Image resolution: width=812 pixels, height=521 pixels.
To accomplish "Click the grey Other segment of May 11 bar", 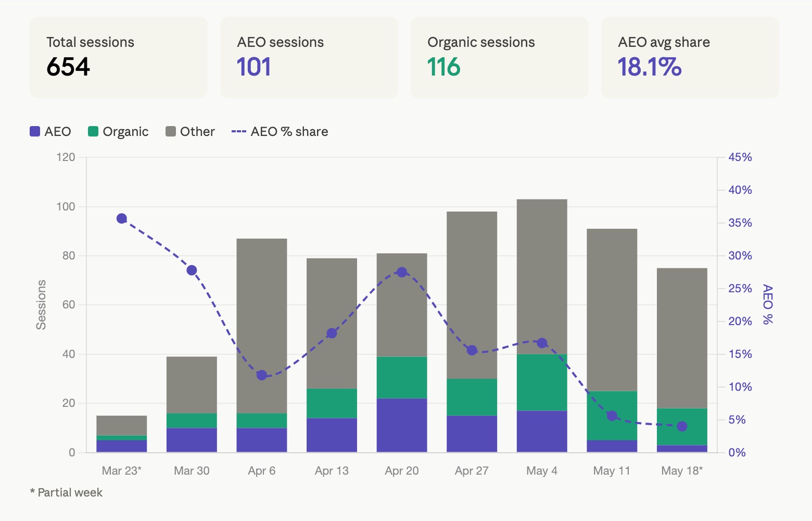I will [x=612, y=310].
